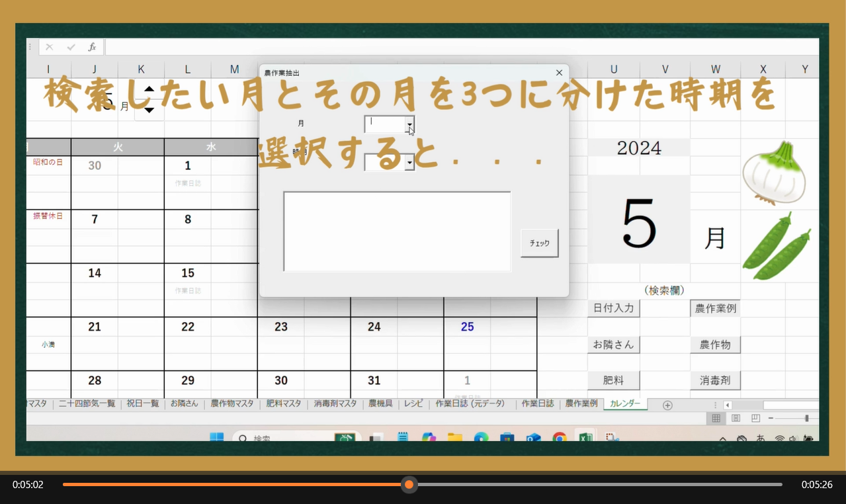This screenshot has height=504, width=846.
Task: Click the 日付入力 button
Action: coord(613,308)
